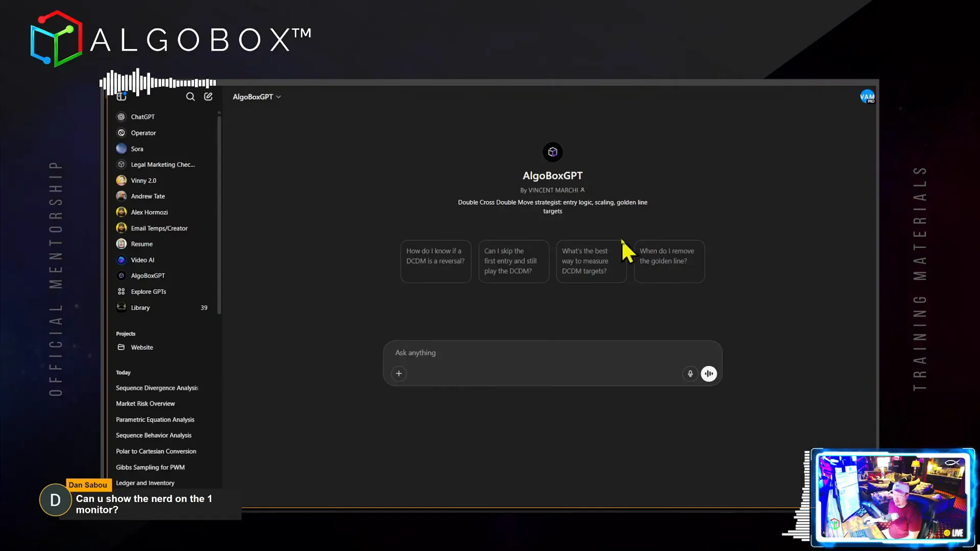The image size is (980, 551).
Task: Select 'When do I remove the golden line?' prompt
Action: point(669,261)
